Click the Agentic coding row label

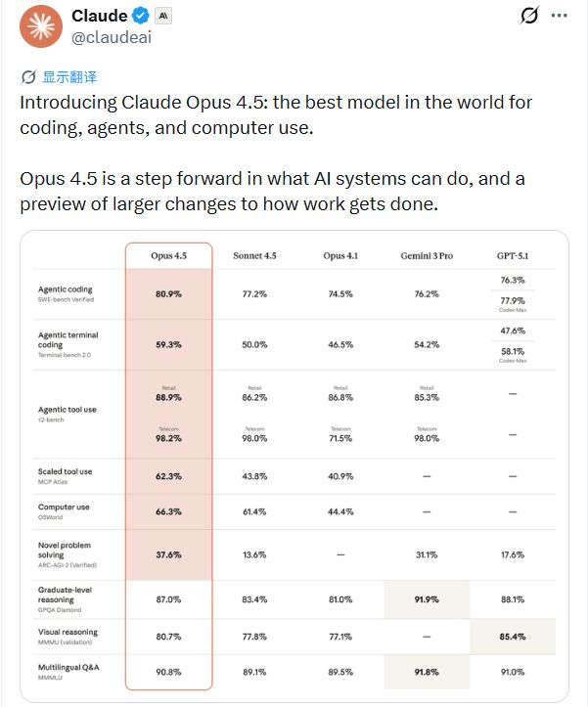pyautogui.click(x=66, y=289)
